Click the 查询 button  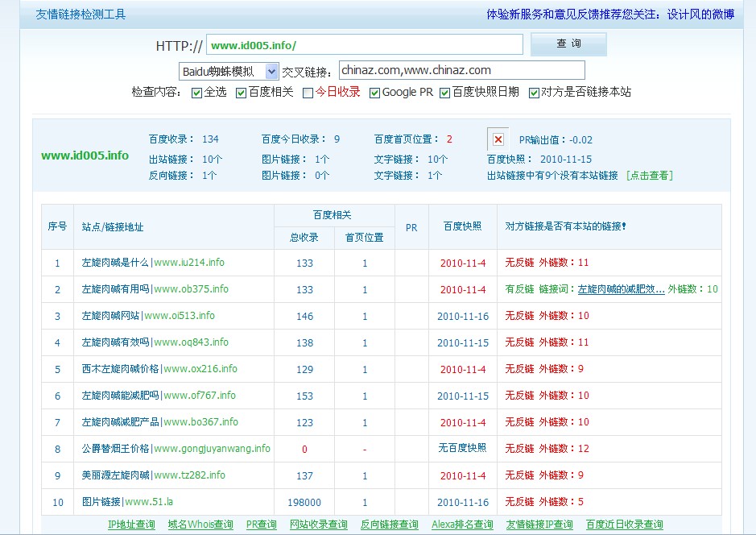click(568, 44)
